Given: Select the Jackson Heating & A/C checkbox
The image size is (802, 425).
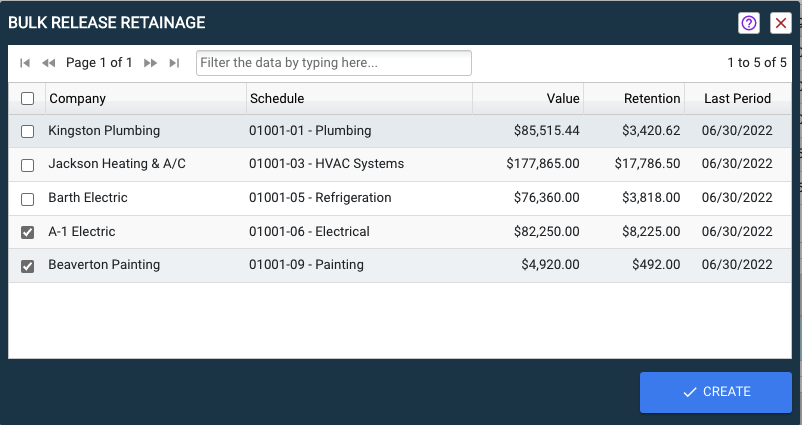Looking at the screenshot, I should coord(28,165).
